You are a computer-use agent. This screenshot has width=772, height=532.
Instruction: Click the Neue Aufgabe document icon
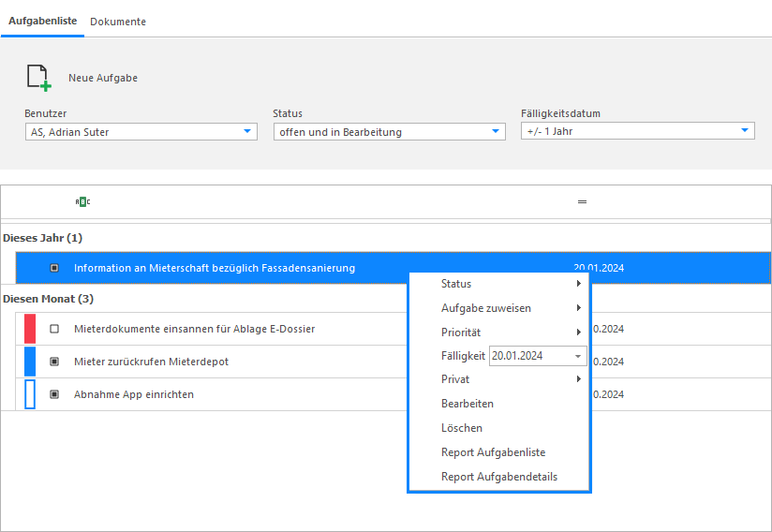(x=39, y=78)
